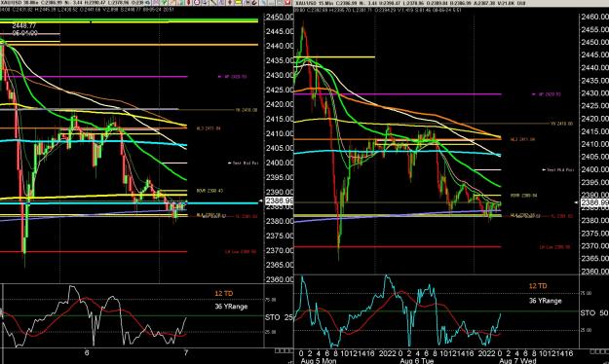Click 2380.00 on the right chart's price axis
This screenshot has width=609, height=364.
594,220
